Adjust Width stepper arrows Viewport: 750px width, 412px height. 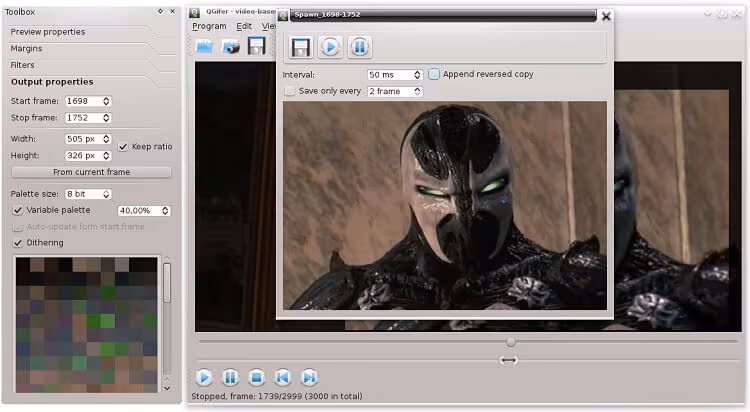(106, 139)
